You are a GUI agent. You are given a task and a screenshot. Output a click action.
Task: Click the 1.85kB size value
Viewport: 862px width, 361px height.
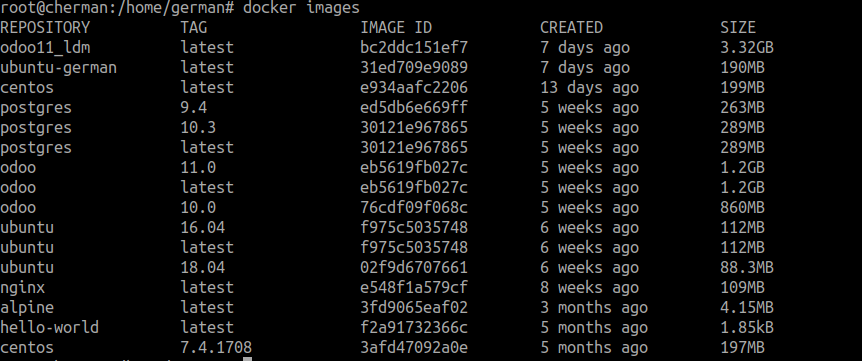tap(747, 327)
